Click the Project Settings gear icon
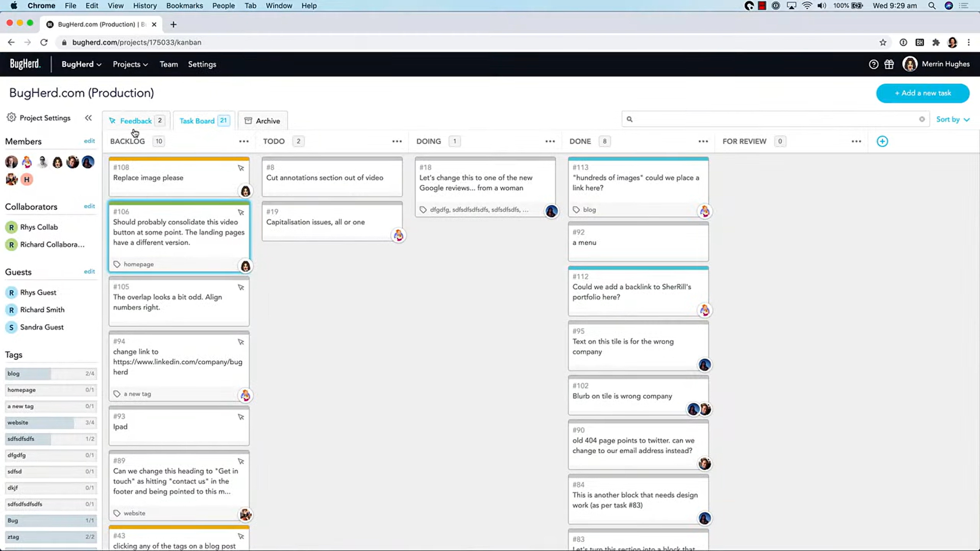 [x=11, y=117]
